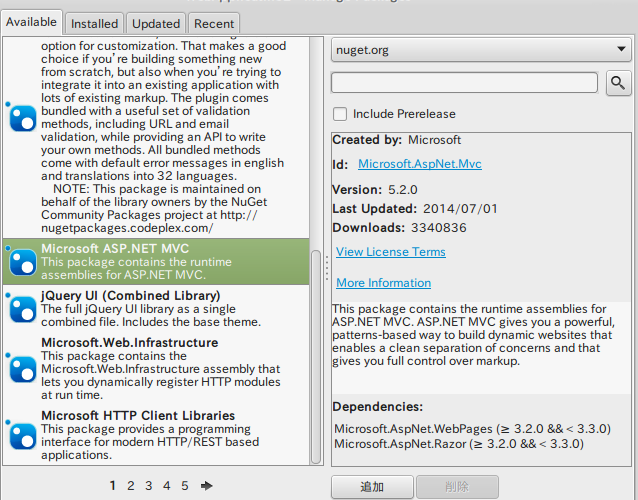Focus the package search input field
Screen dimensions: 638x500
(x=464, y=83)
